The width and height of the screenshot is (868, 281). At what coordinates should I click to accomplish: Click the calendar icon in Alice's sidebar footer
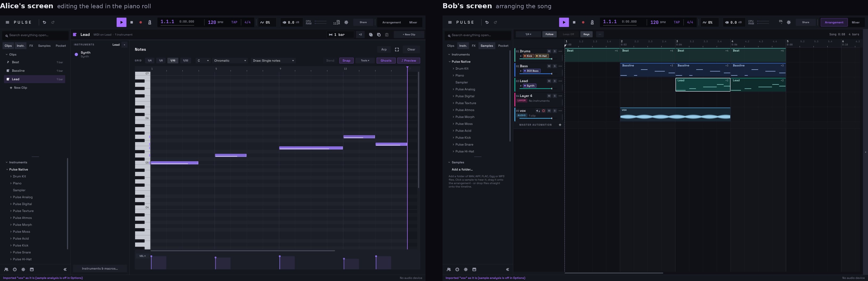[32, 269]
